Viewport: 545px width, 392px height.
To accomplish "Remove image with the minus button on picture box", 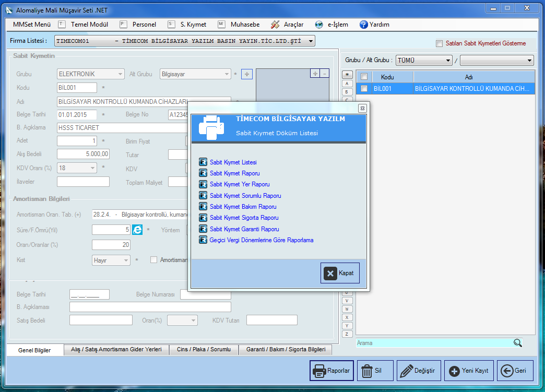I will coord(325,73).
